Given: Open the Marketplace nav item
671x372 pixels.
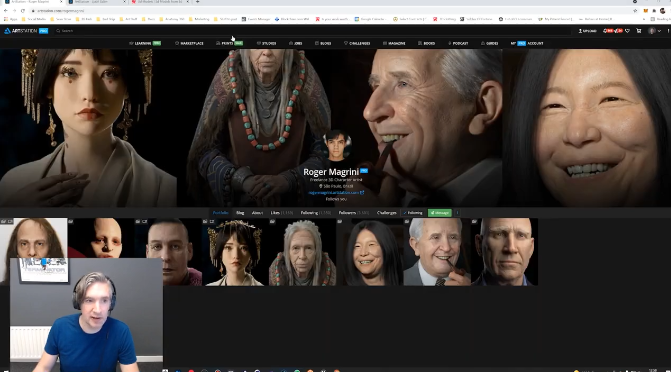Looking at the screenshot, I should click(189, 43).
